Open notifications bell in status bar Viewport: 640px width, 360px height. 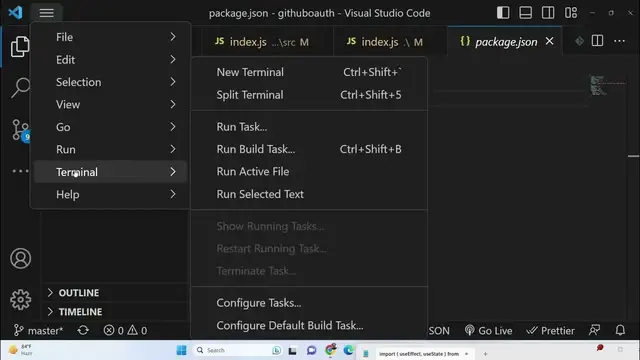point(620,330)
